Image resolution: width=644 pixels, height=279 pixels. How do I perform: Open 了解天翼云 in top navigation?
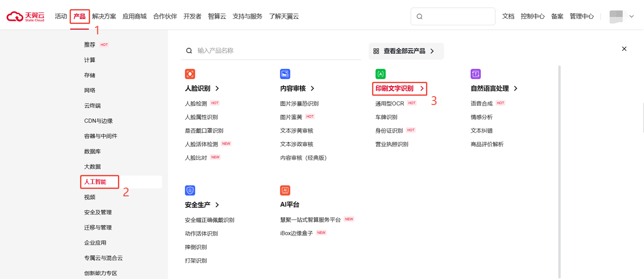point(284,17)
